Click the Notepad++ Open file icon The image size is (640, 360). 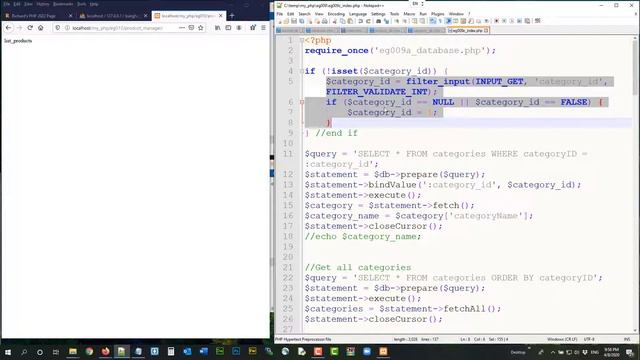point(286,21)
